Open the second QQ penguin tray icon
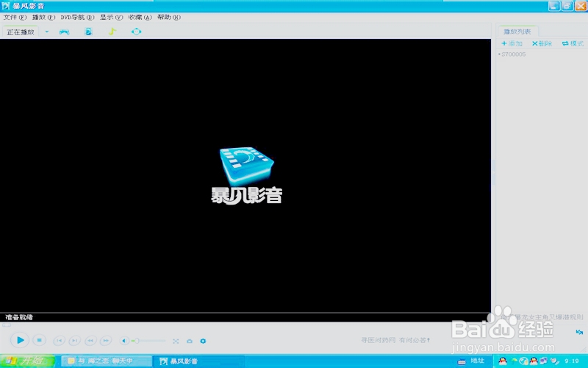Viewport: 588px width, 368px height. pyautogui.click(x=534, y=361)
